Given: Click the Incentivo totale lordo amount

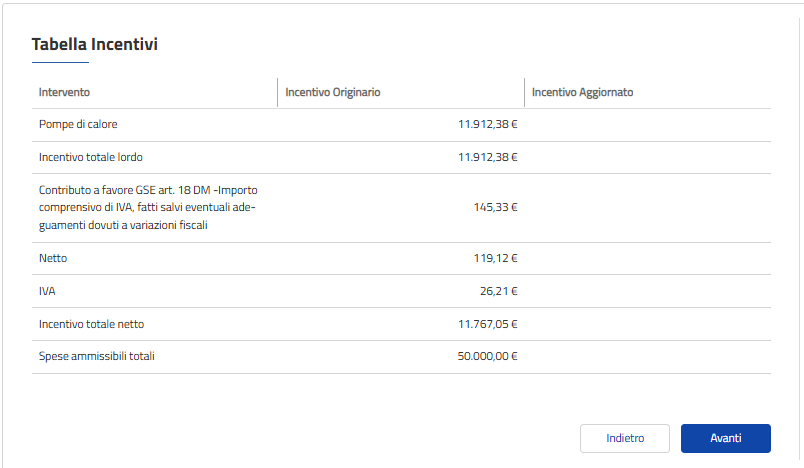Looking at the screenshot, I should [x=488, y=157].
